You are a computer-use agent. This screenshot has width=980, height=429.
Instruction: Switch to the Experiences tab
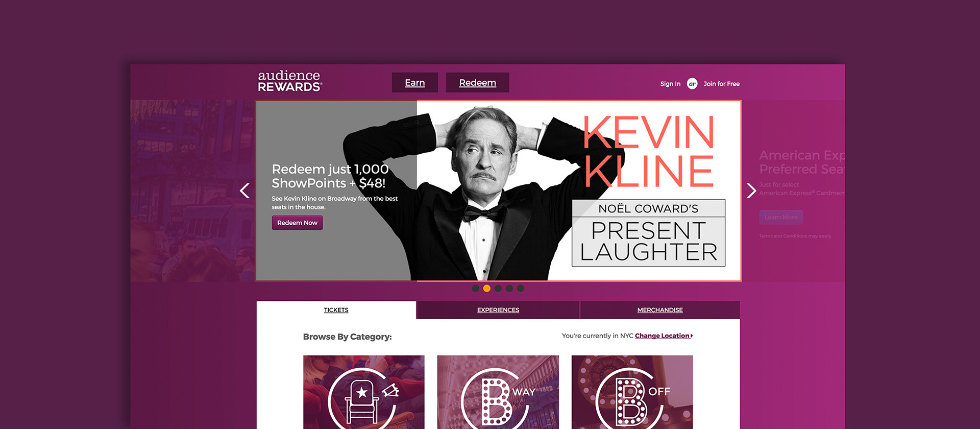pyautogui.click(x=498, y=310)
